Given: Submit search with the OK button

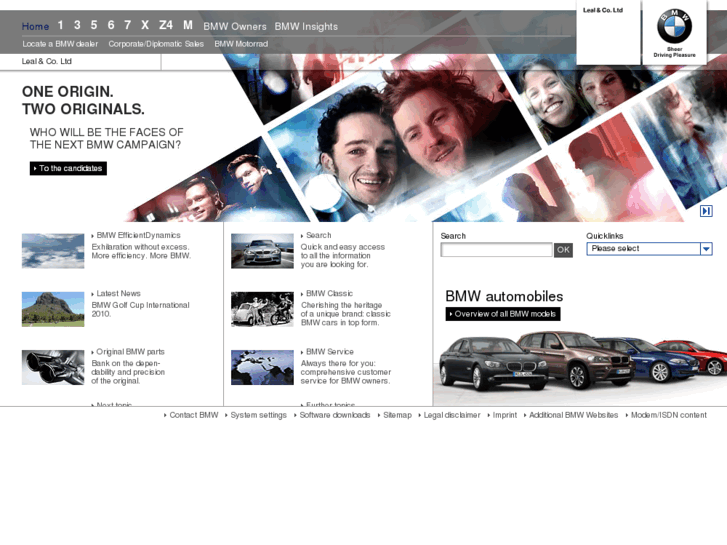Looking at the screenshot, I should 563,250.
